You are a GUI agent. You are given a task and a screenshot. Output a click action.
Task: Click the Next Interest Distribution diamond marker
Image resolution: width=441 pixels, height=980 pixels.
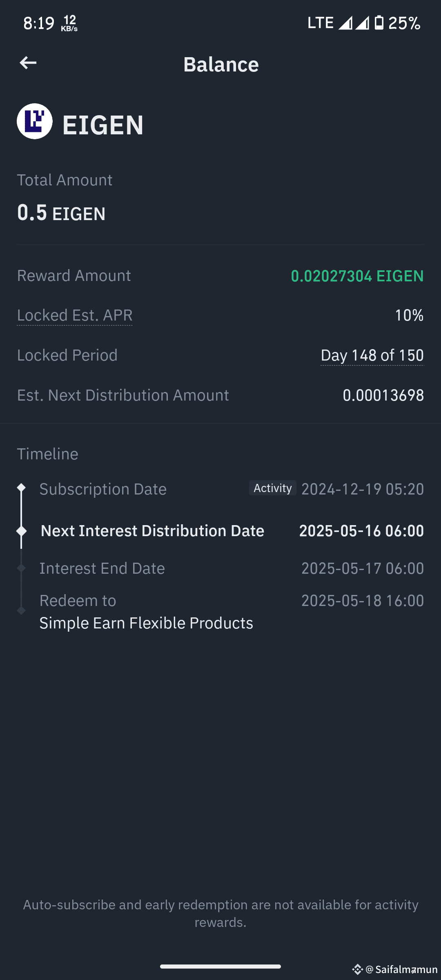click(21, 531)
